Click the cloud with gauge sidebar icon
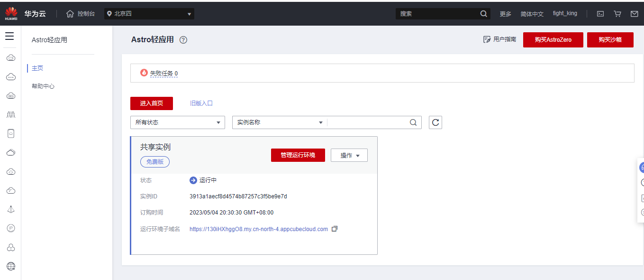This screenshot has height=280, width=644. tap(11, 190)
